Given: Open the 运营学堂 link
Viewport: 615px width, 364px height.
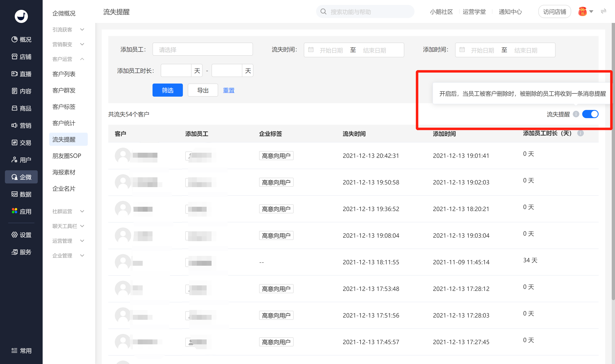Looking at the screenshot, I should pyautogui.click(x=474, y=12).
